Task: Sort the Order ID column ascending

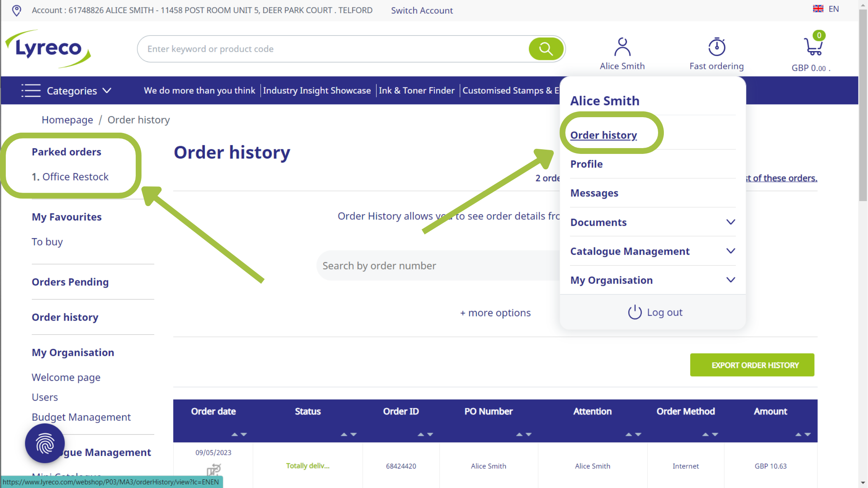Action: [420, 434]
